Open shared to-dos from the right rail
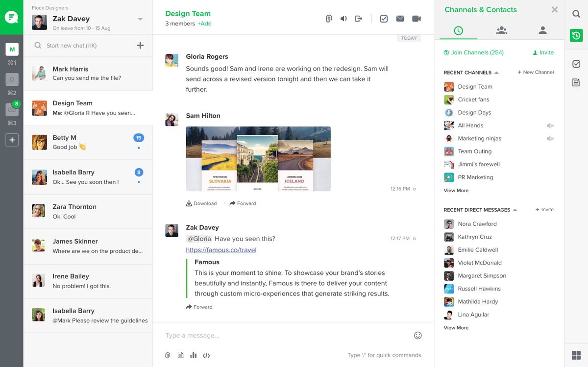Image resolution: width=588 pixels, height=367 pixels. click(x=576, y=64)
